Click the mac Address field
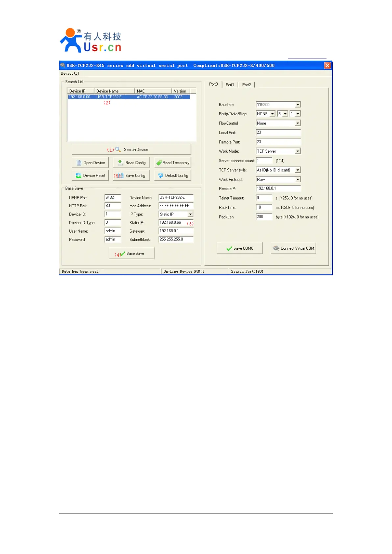 (x=176, y=206)
